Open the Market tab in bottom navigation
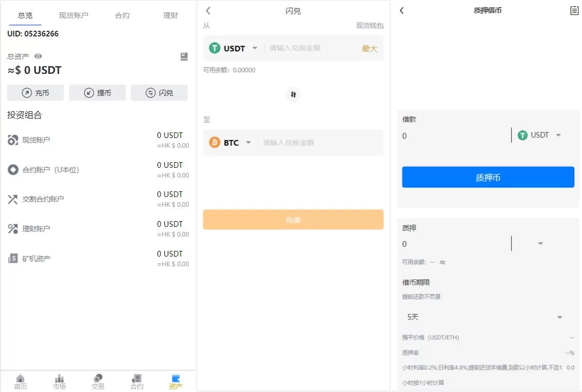 pyautogui.click(x=59, y=381)
